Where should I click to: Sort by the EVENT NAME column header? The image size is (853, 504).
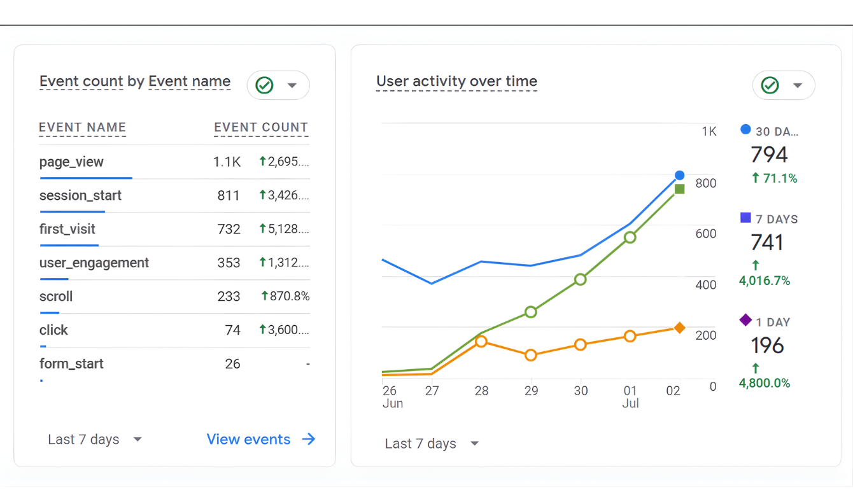click(82, 127)
